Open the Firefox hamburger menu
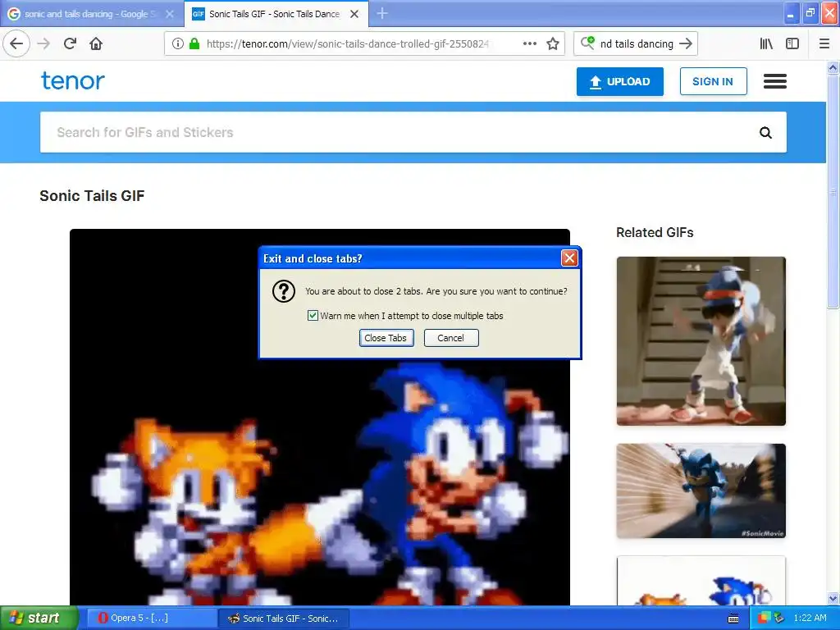The width and height of the screenshot is (840, 630). coord(824,43)
